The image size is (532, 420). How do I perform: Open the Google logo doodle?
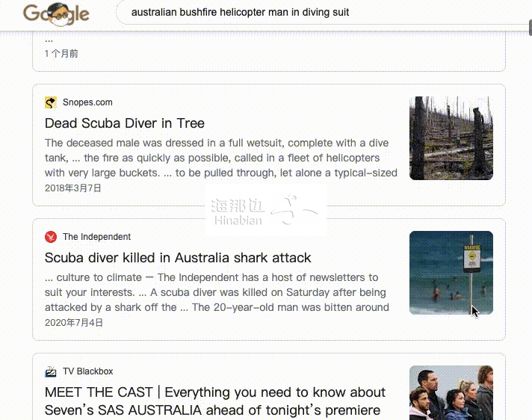(56, 14)
